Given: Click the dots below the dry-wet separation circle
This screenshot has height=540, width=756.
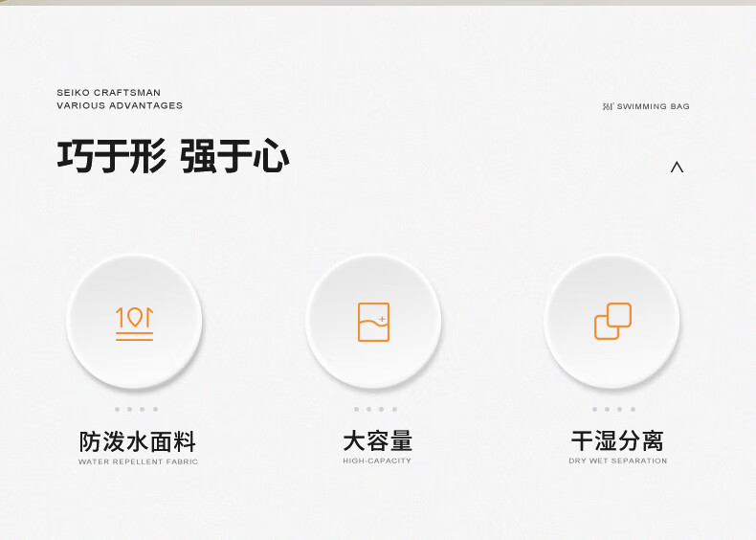Looking at the screenshot, I should [x=613, y=409].
